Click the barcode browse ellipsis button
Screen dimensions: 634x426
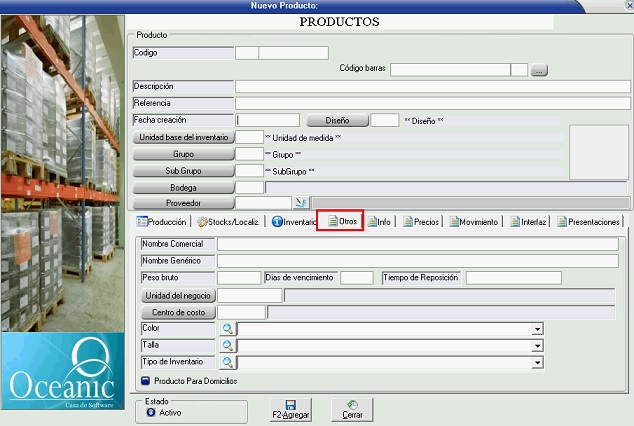click(x=539, y=70)
